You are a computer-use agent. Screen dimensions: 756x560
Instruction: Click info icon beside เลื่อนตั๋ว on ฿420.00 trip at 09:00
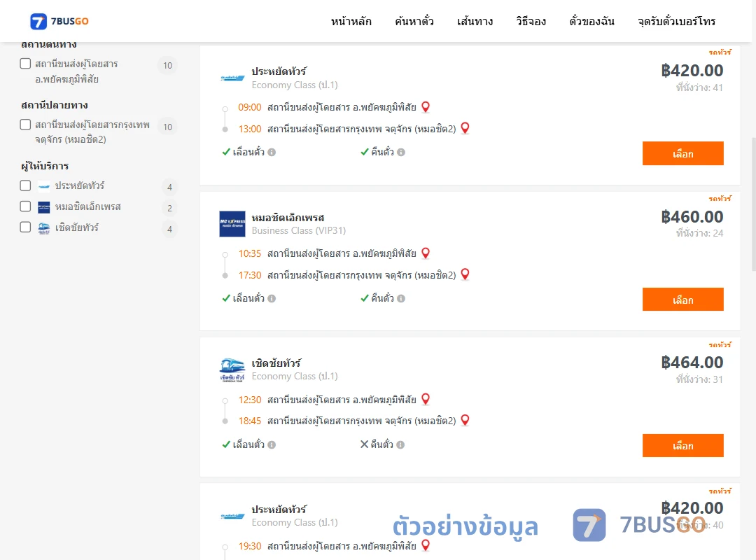pos(272,153)
